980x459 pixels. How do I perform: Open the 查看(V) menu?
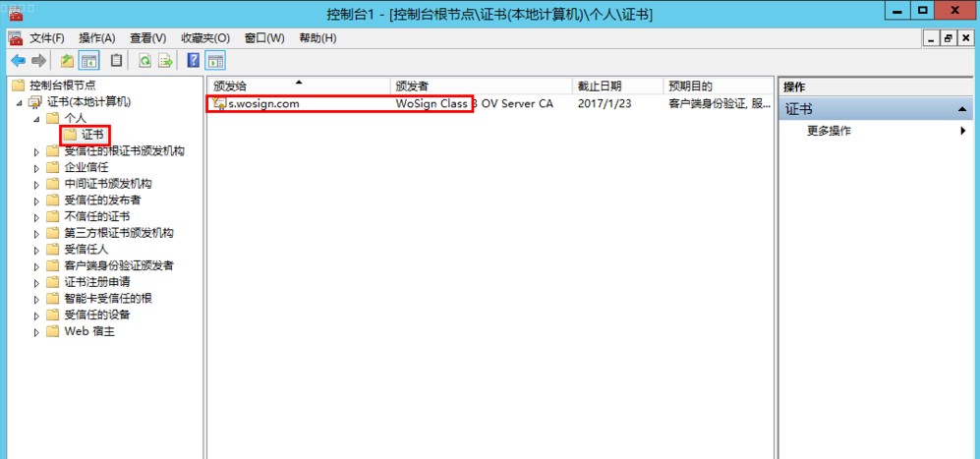pyautogui.click(x=148, y=38)
